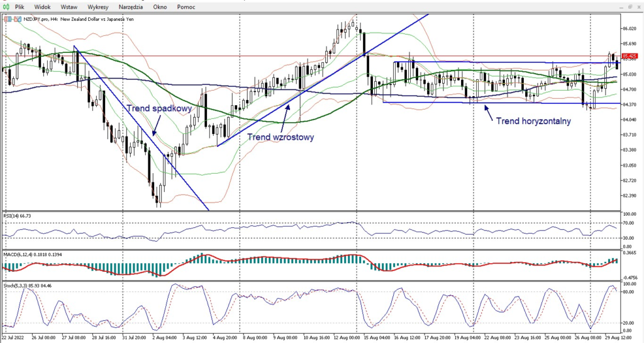The image size is (644, 343).
Task: Close the NZDJPY chart window
Action: 638,7
